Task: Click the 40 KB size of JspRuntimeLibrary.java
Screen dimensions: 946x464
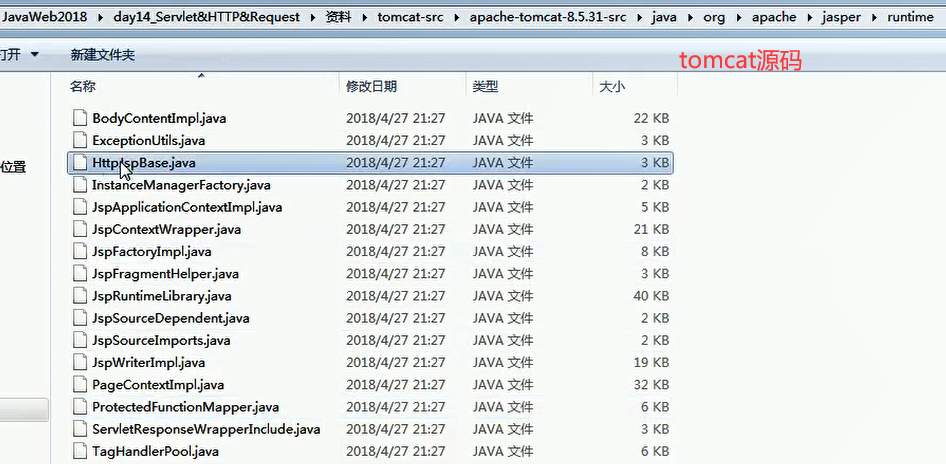Action: tap(651, 296)
